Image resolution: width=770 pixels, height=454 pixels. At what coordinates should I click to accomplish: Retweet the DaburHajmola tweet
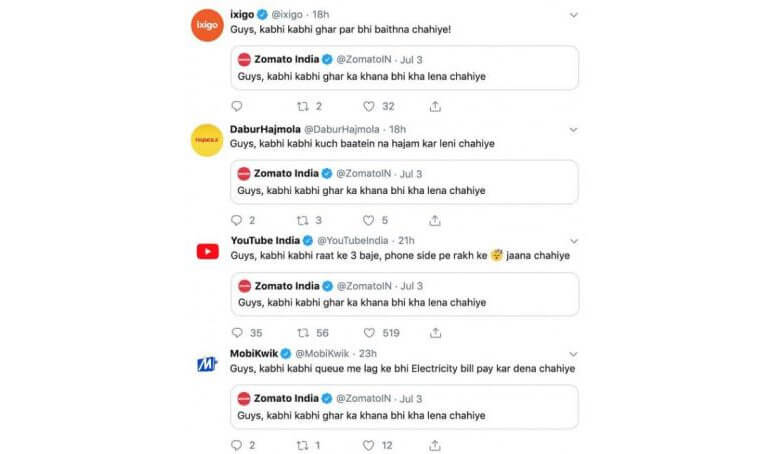pyautogui.click(x=302, y=220)
